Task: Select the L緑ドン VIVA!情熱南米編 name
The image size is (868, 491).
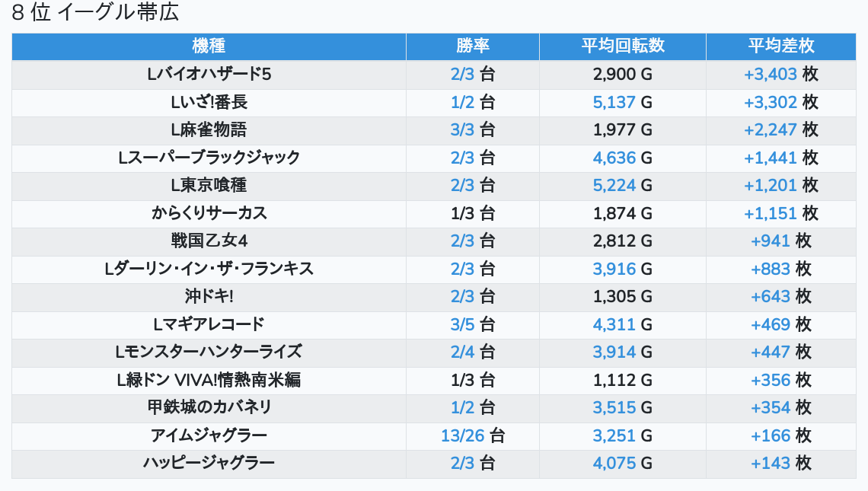Action: click(209, 381)
